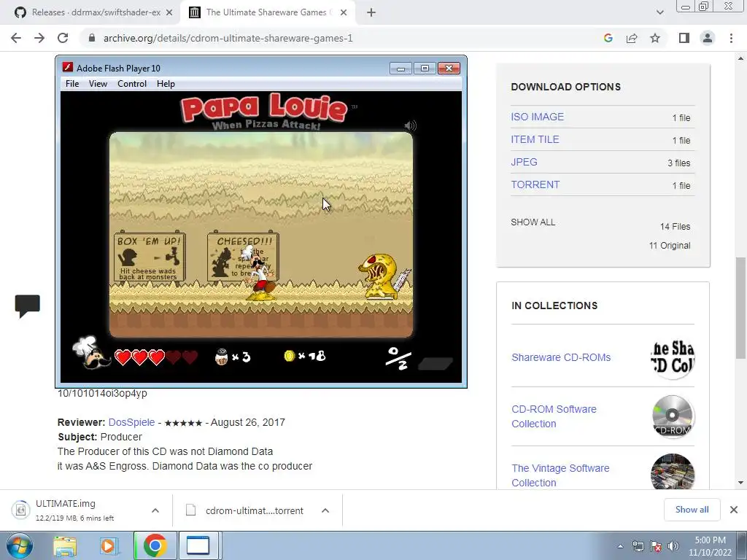Switch to the Releases ddrmax/swiftshader tab

(90, 12)
